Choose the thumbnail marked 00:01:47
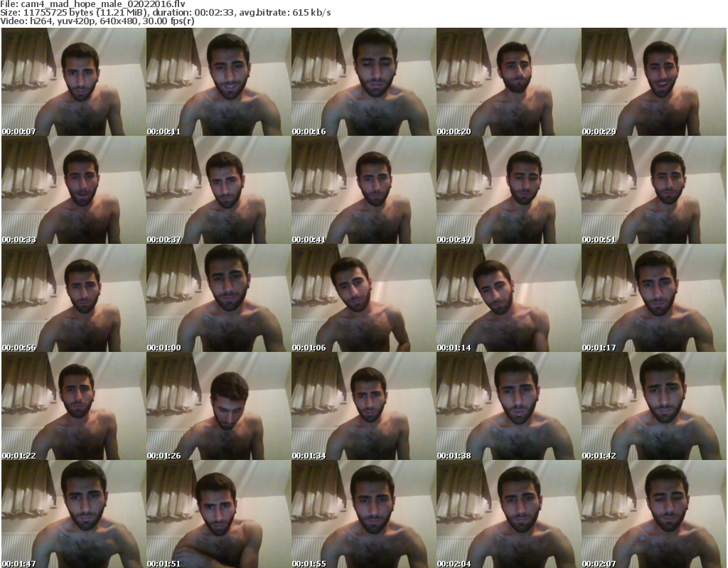The width and height of the screenshot is (728, 568). (74, 514)
